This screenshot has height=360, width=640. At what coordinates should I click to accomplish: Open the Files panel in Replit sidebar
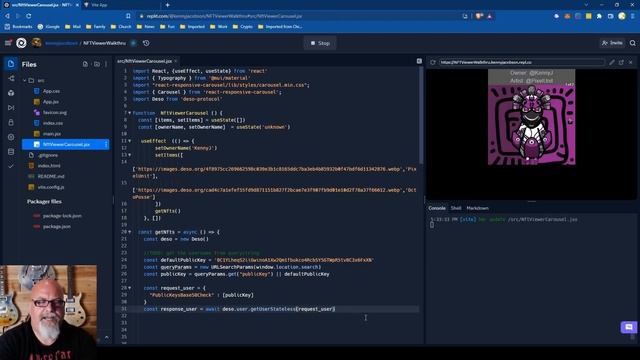click(11, 64)
